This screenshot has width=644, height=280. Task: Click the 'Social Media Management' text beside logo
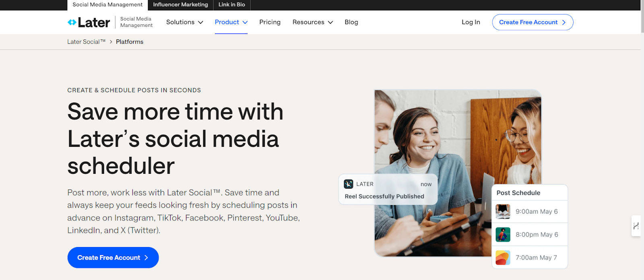click(136, 22)
